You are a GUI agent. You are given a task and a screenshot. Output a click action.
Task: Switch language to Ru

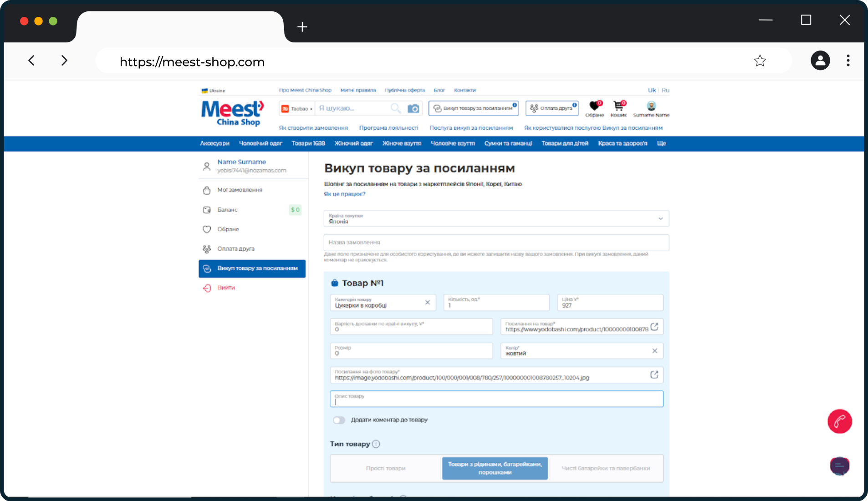665,90
